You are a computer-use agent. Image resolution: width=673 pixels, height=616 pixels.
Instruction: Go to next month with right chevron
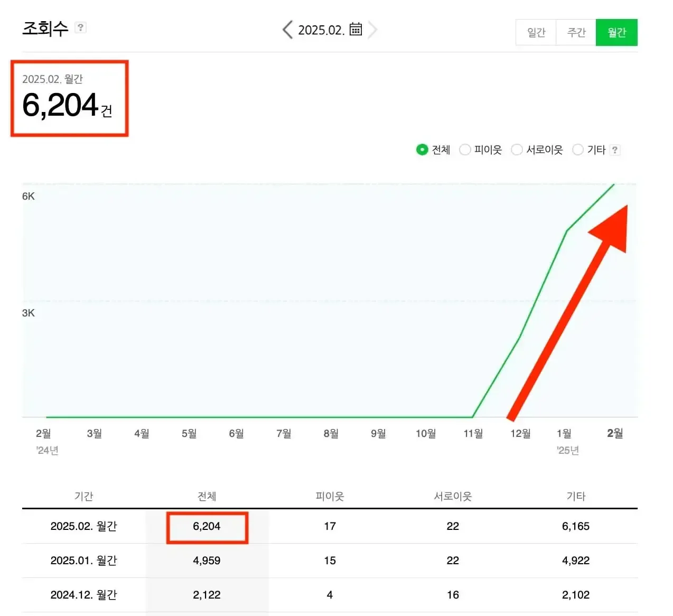[x=372, y=30]
